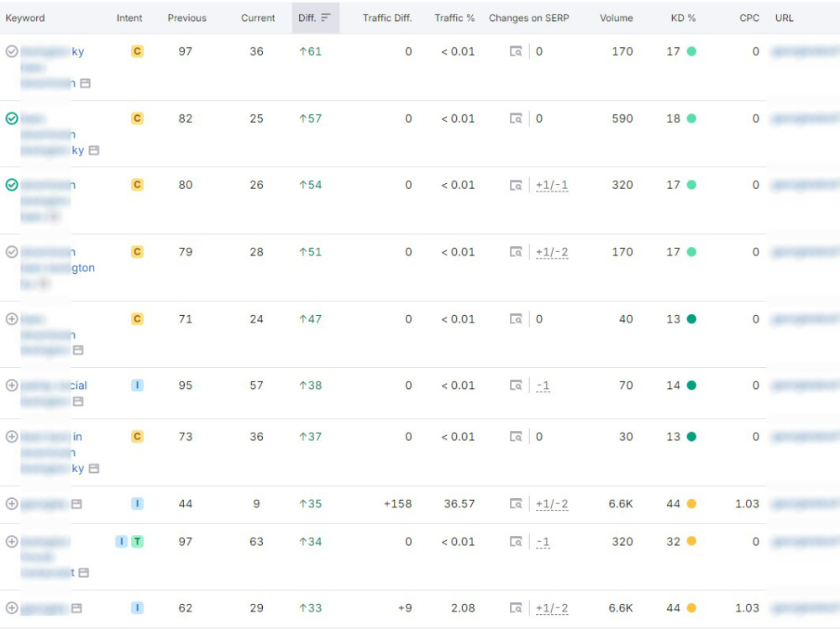View SERP icon in row with Diff 38
The height and width of the screenshot is (630, 840).
click(516, 386)
